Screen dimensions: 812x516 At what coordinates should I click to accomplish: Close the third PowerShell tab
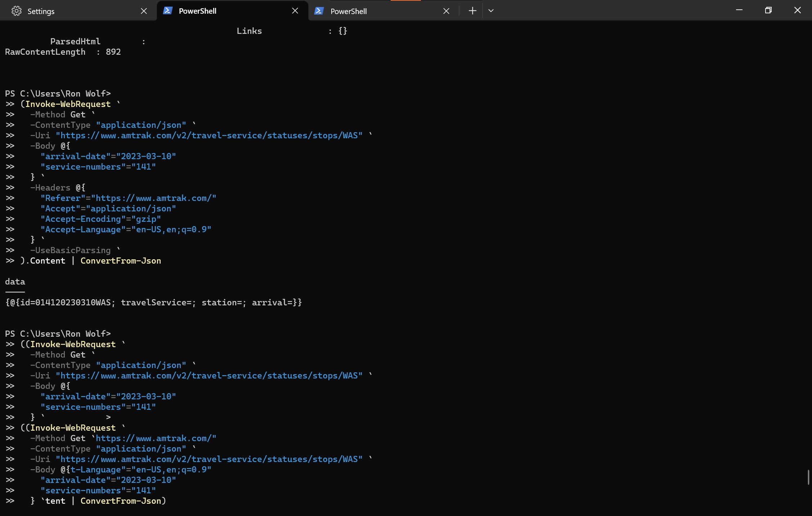446,11
